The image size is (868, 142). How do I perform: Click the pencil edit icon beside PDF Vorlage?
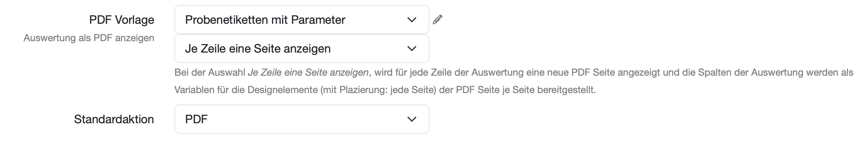[437, 20]
